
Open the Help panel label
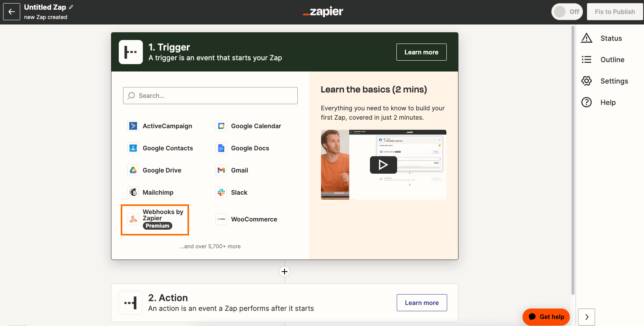pyautogui.click(x=608, y=102)
